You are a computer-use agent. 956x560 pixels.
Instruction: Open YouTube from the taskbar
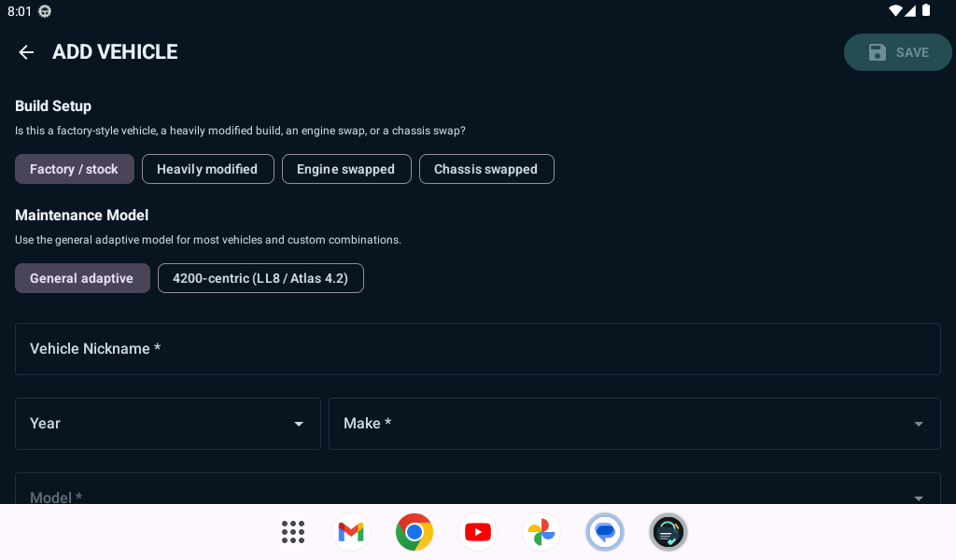point(478,532)
